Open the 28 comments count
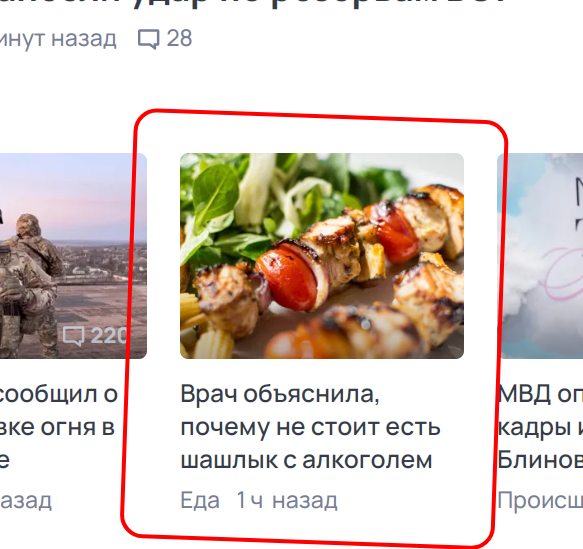583x549 pixels. pyautogui.click(x=179, y=38)
